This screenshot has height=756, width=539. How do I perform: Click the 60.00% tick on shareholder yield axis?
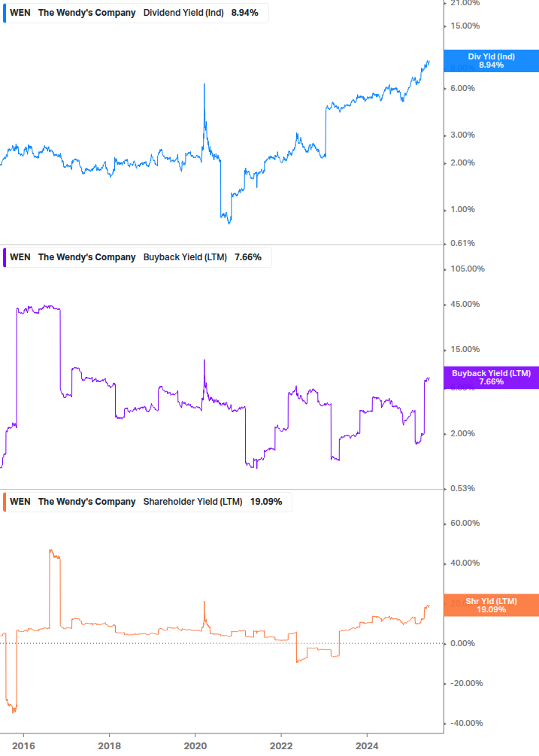(465, 523)
